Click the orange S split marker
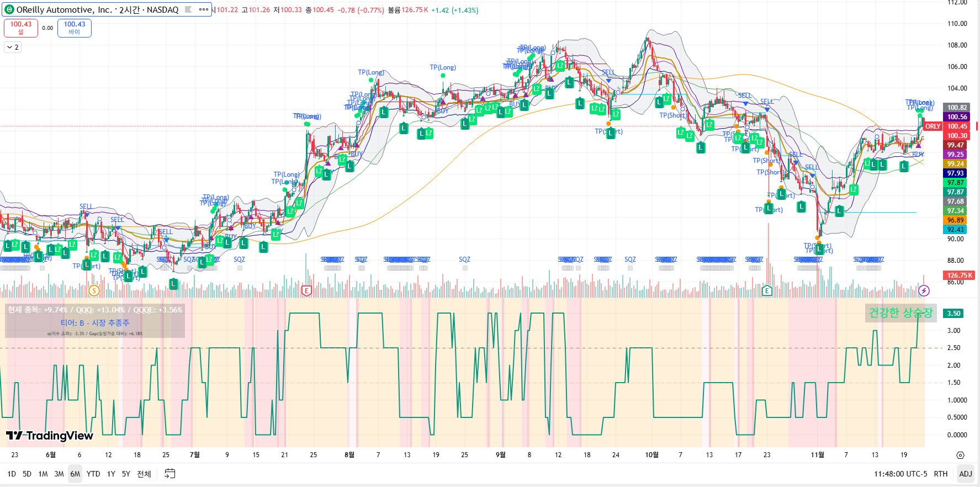 [94, 290]
